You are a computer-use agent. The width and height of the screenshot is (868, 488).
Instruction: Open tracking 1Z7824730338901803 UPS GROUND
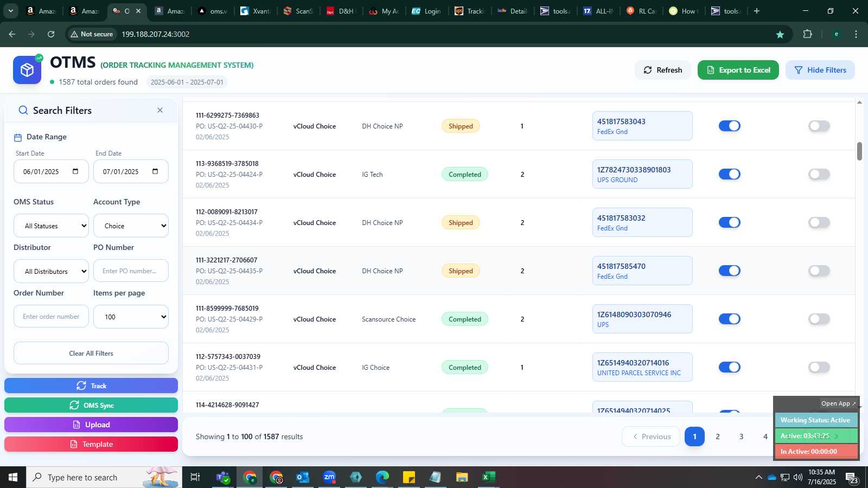[x=642, y=174]
